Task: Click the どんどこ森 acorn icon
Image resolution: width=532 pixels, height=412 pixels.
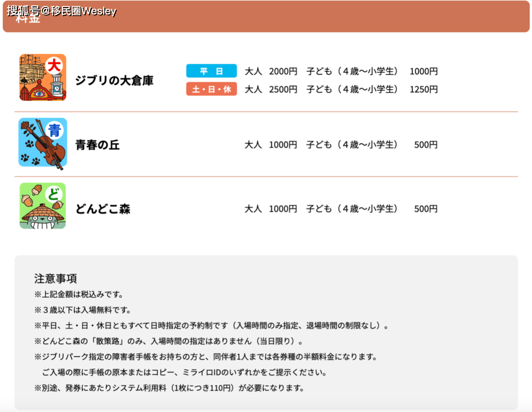Action: pos(43,206)
